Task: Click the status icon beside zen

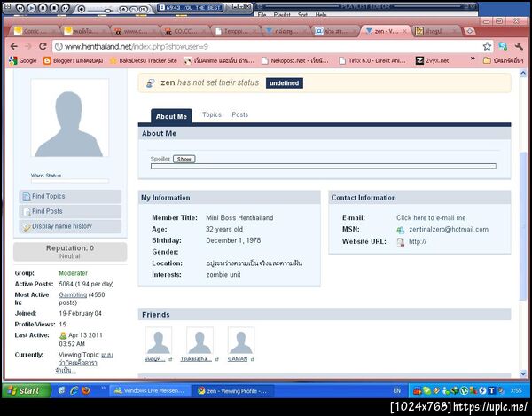Action: coord(151,83)
